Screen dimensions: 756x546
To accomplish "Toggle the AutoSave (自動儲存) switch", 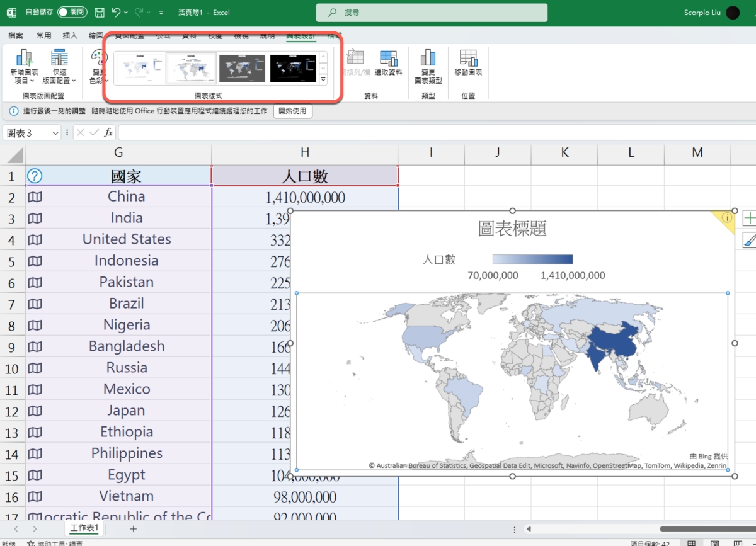I will pyautogui.click(x=72, y=13).
